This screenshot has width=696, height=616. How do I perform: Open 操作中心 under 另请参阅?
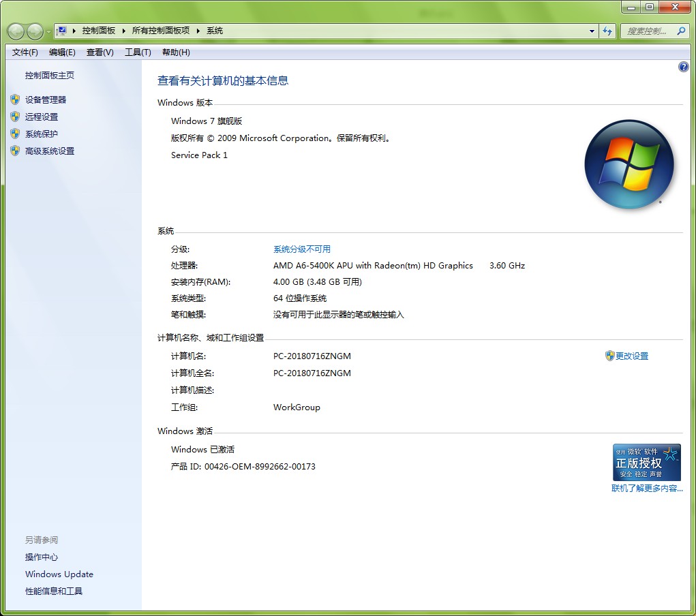point(42,557)
